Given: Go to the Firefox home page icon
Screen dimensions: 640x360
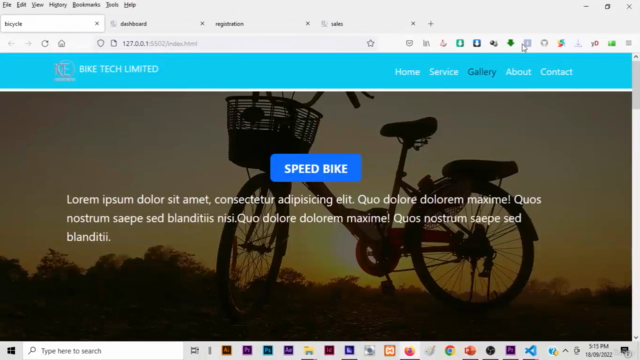Looking at the screenshot, I should [62, 43].
